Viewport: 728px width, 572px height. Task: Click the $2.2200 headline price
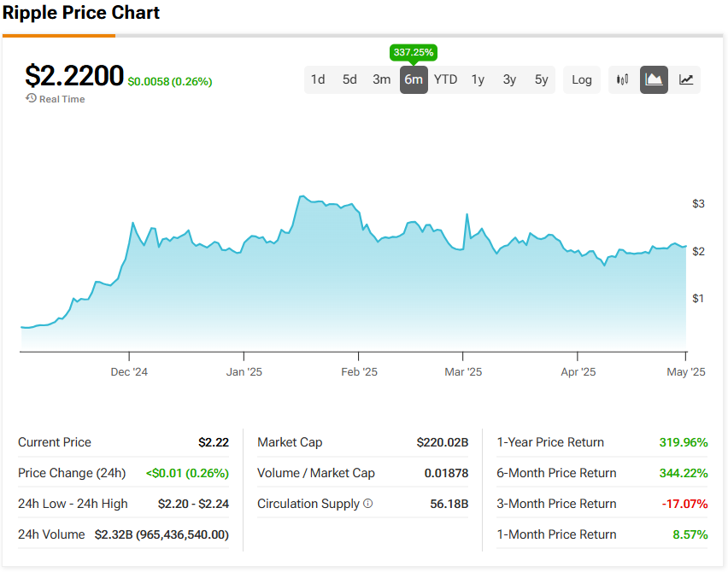[74, 76]
